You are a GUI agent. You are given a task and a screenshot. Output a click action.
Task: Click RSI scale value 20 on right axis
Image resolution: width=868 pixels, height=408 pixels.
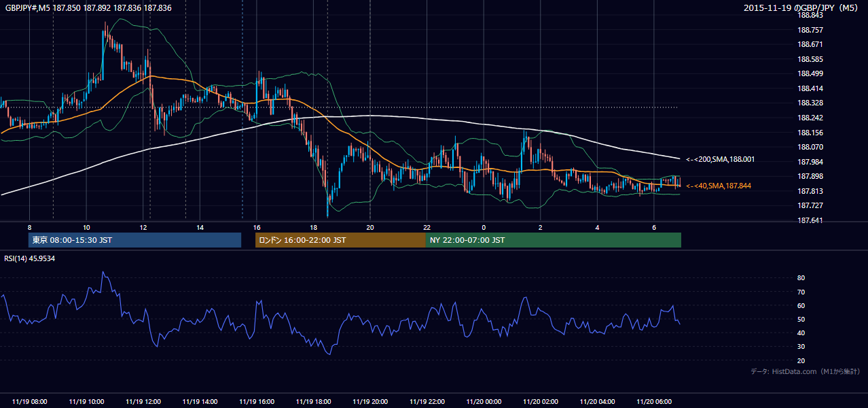[x=801, y=360]
